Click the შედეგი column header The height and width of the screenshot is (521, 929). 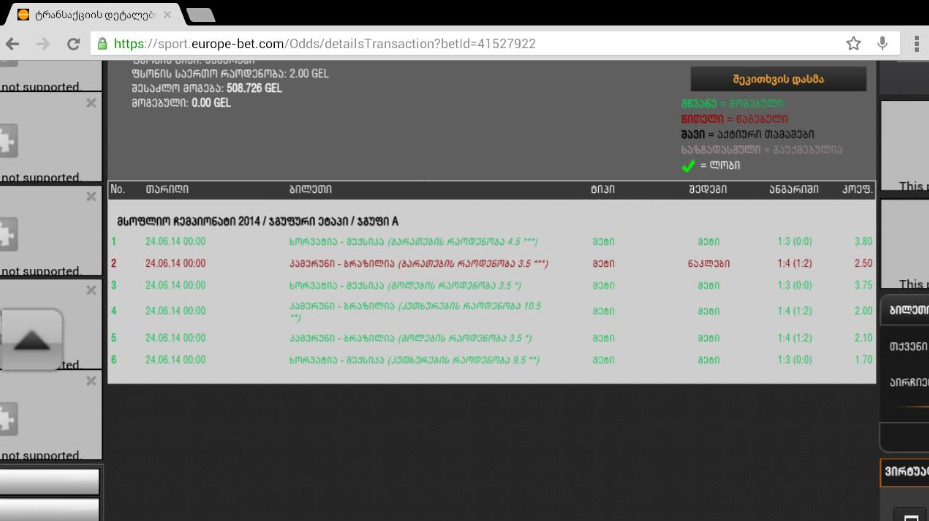[707, 189]
